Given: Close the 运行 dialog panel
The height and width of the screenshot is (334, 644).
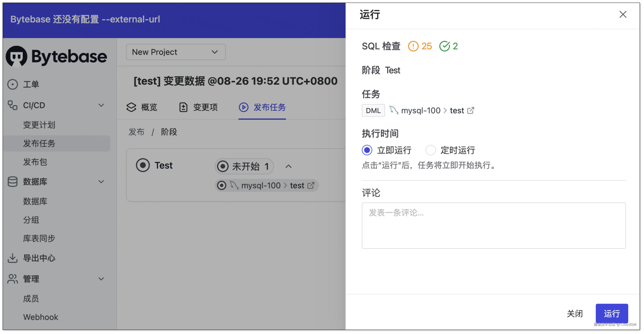Looking at the screenshot, I should pos(623,14).
